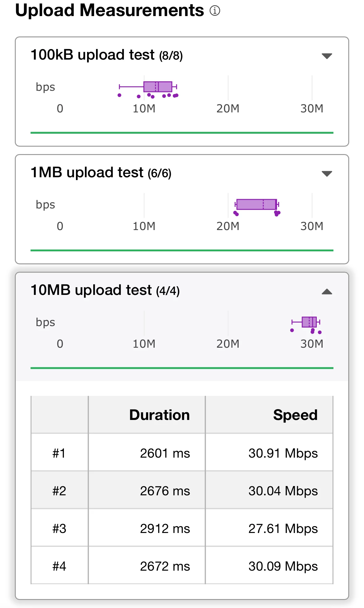Click the info icon beside Upload Measurements

(x=215, y=11)
